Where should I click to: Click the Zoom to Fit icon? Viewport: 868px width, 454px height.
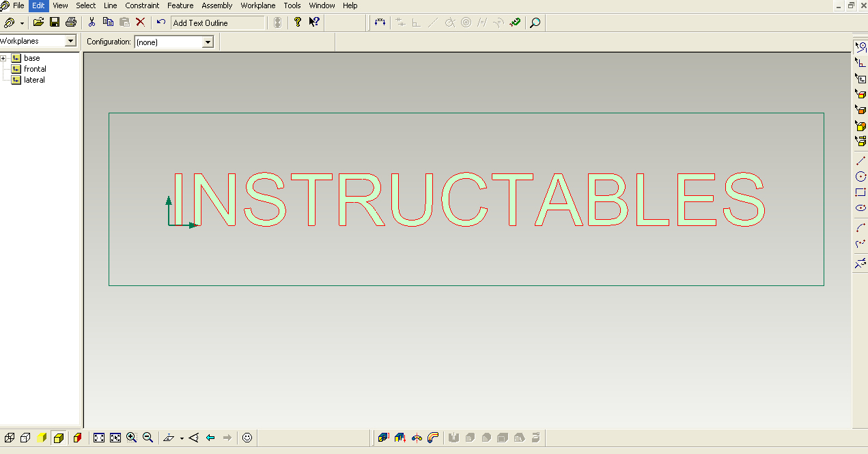coord(99,438)
